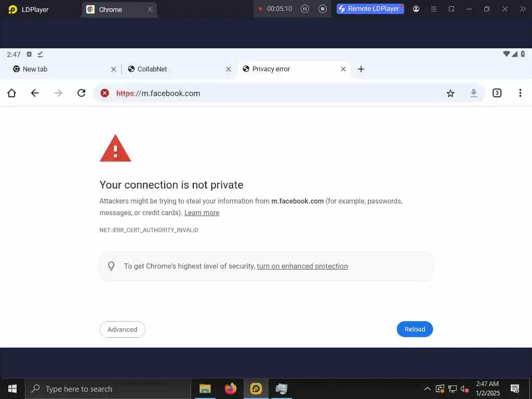This screenshot has height=399, width=532.
Task: Click NET::ERR_CERT_AUTHORITY_INVALID error code text
Action: point(149,230)
